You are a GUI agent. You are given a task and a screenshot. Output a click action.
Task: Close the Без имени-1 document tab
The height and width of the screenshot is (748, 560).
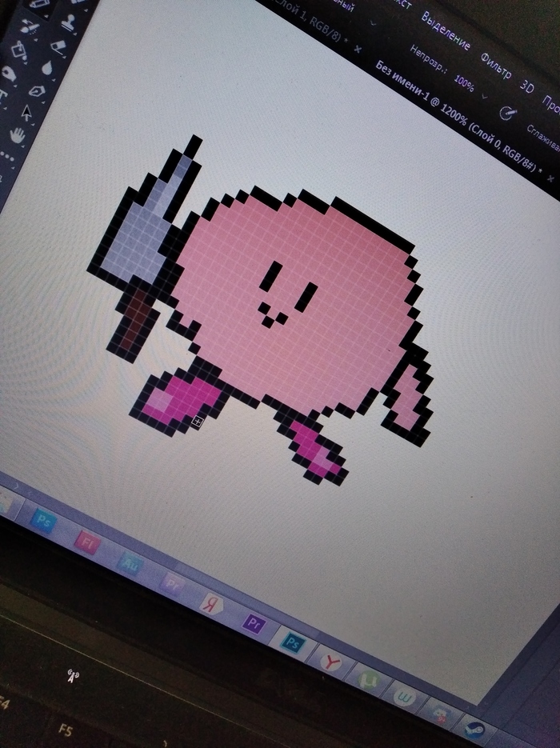pos(552,179)
